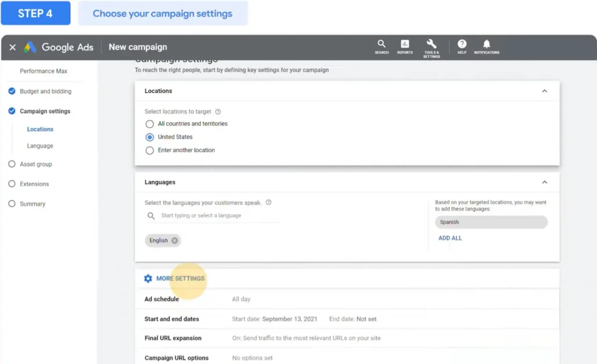Choose Enter another location option
Screen dimensions: 597x364
click(150, 150)
